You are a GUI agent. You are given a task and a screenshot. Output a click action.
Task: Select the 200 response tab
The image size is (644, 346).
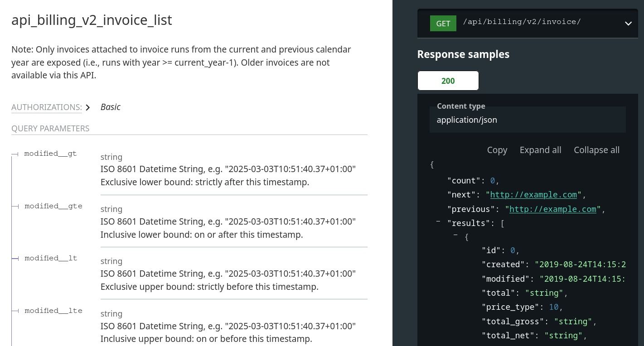(448, 81)
